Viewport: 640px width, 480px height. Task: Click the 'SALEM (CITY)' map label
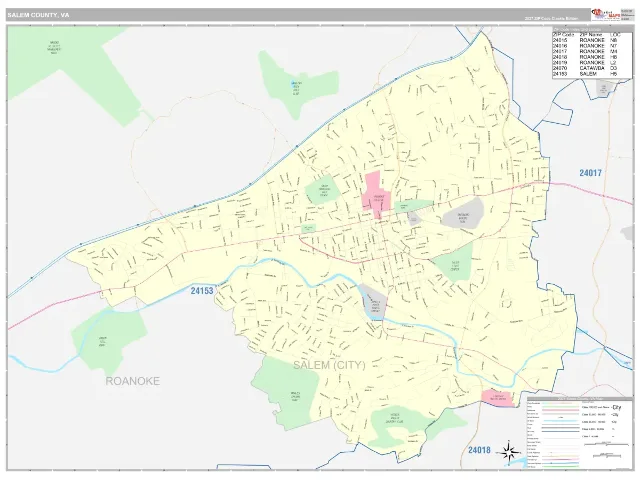(329, 365)
